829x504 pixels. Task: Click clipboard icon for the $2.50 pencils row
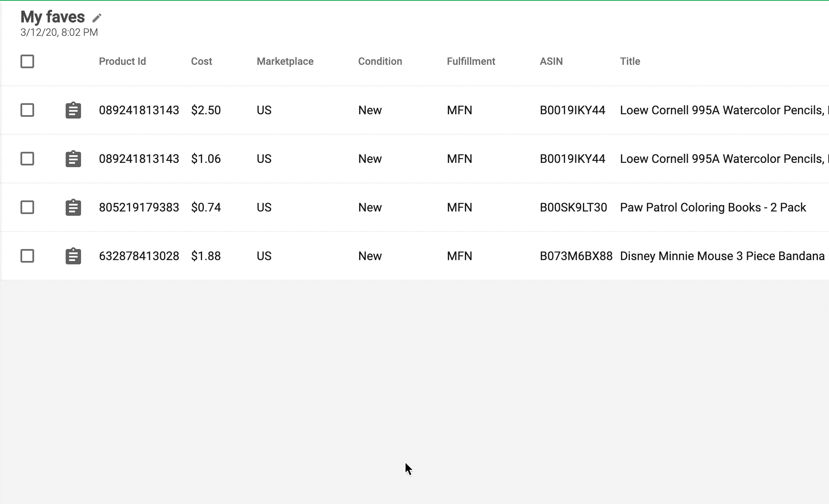pyautogui.click(x=73, y=110)
